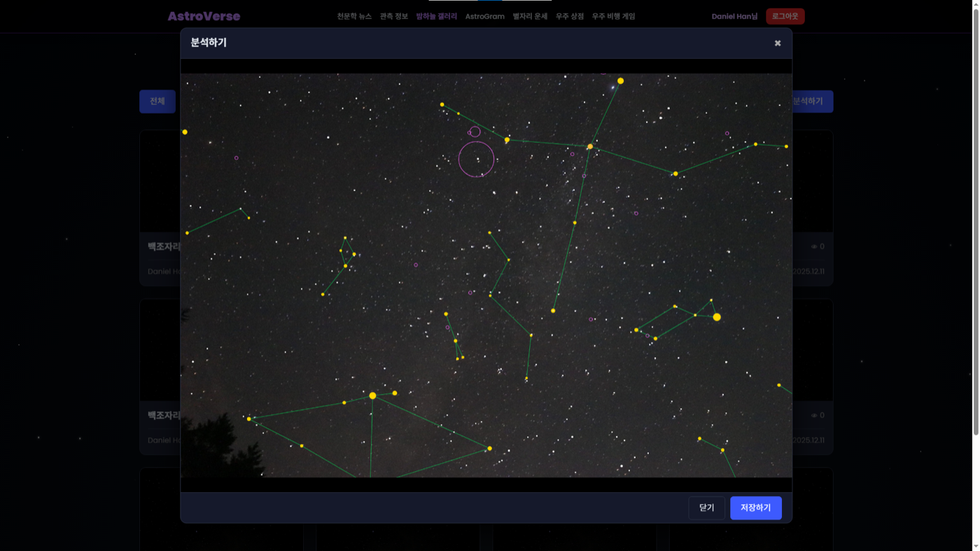Open the 우주 상점 shop link

(570, 16)
